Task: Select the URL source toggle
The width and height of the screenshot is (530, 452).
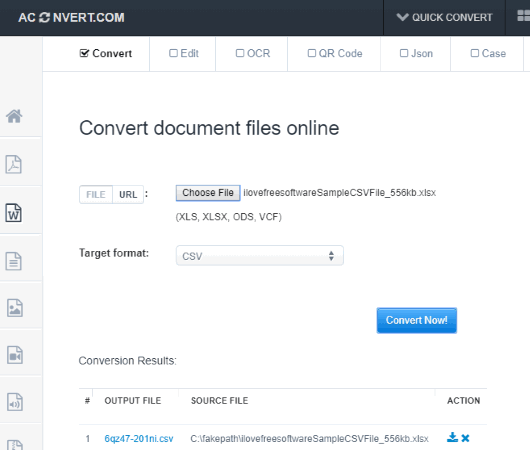Action: (128, 194)
